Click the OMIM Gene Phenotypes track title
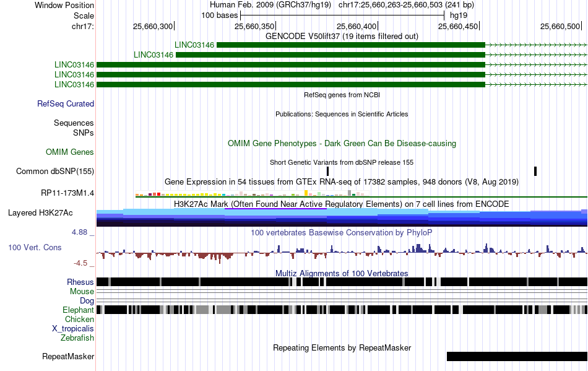 [x=342, y=143]
